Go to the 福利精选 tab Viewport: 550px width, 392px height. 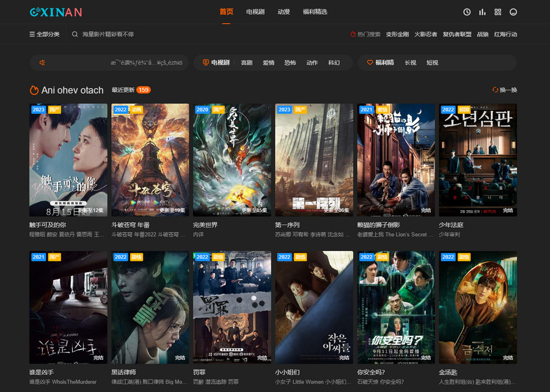click(315, 12)
